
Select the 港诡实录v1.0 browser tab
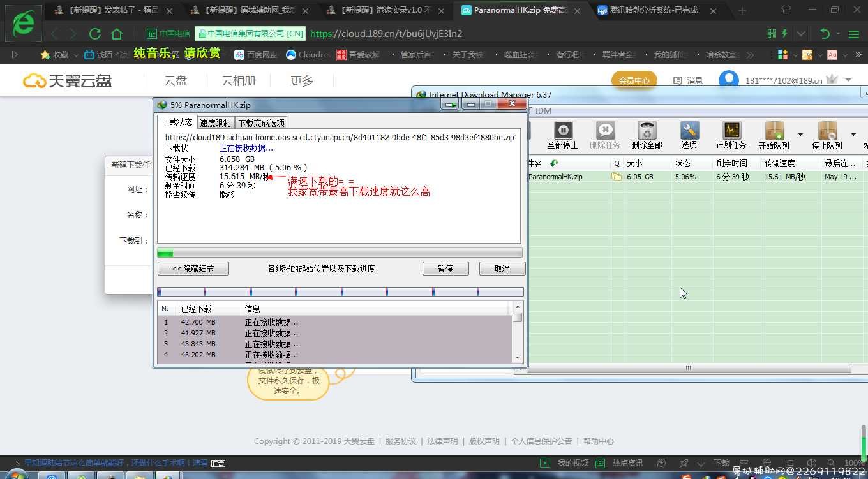tap(387, 10)
